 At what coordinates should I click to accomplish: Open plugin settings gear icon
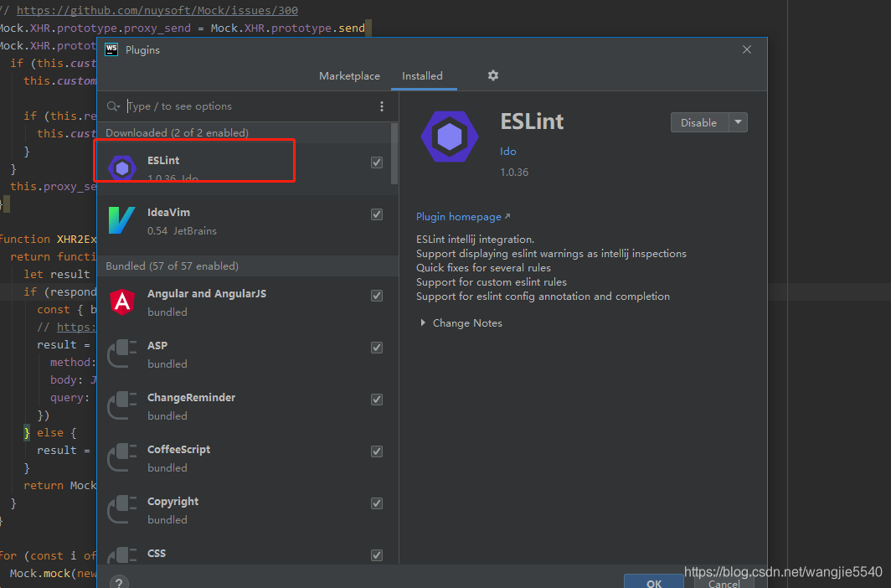coord(492,75)
